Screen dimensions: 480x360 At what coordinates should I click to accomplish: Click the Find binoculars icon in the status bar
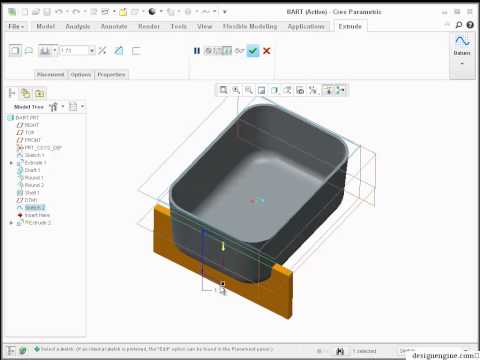click(340, 351)
